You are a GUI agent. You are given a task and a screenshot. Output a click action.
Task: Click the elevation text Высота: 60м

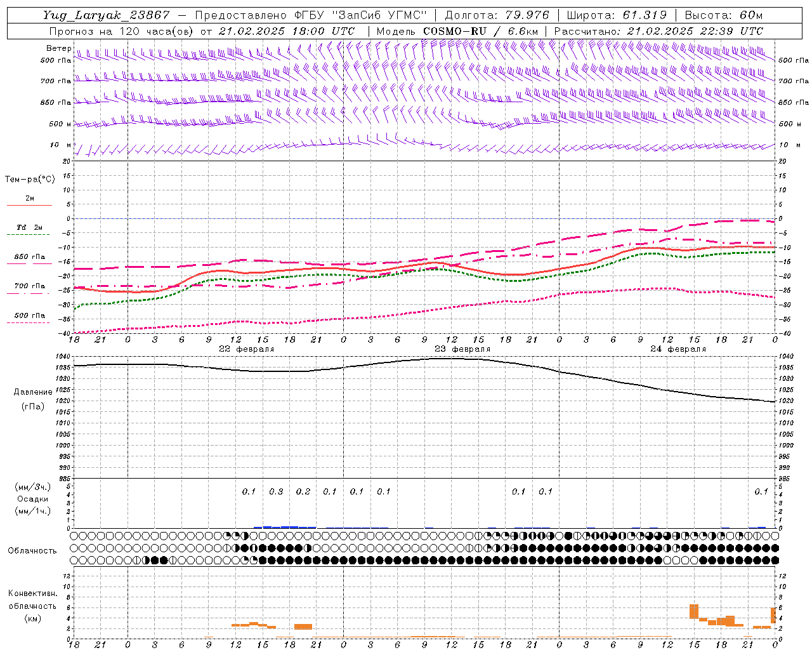point(724,15)
